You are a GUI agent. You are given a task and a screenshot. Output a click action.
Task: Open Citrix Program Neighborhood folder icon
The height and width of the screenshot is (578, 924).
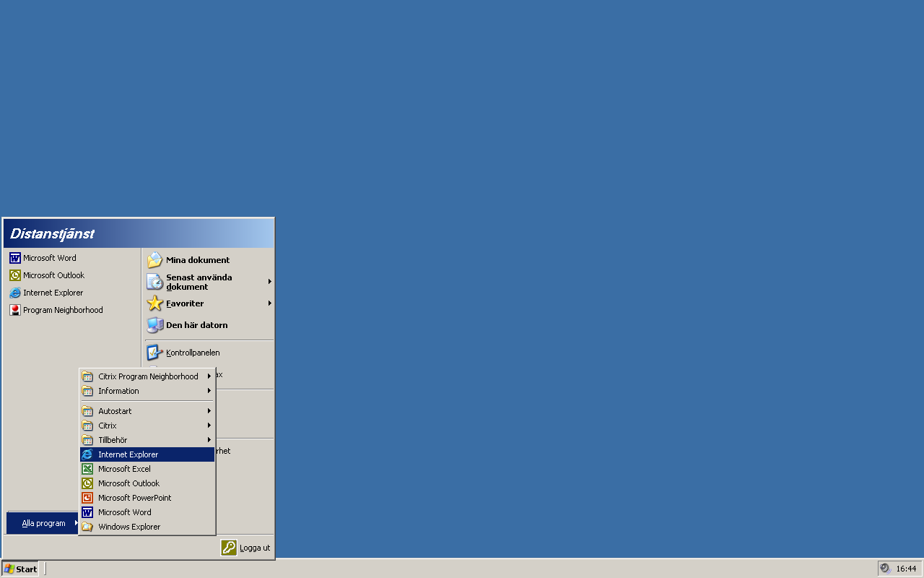(87, 376)
